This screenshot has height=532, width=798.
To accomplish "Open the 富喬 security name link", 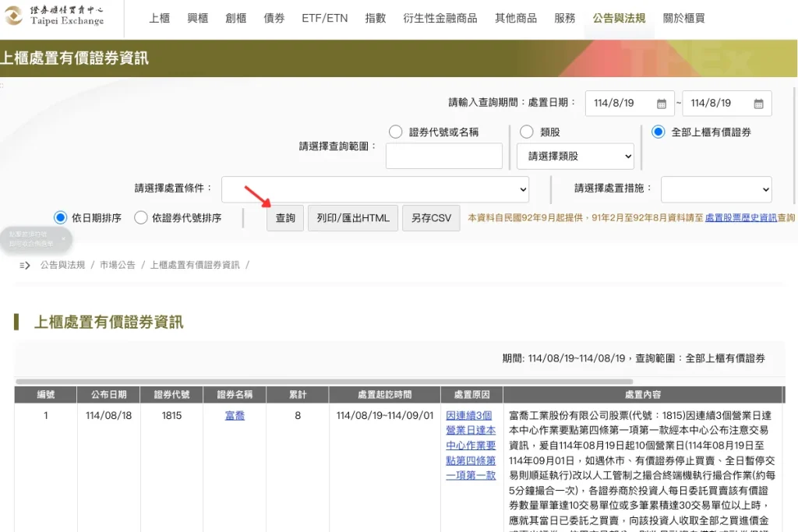I will click(x=235, y=415).
